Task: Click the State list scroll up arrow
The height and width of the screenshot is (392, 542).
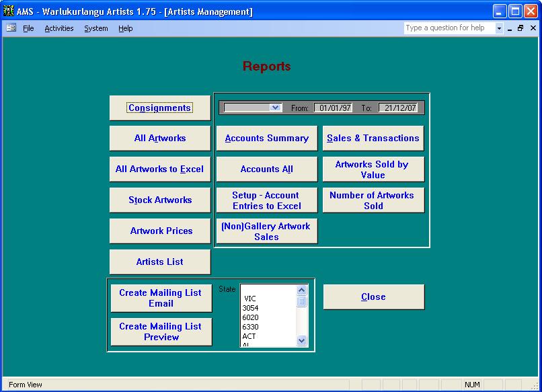Action: pyautogui.click(x=301, y=290)
